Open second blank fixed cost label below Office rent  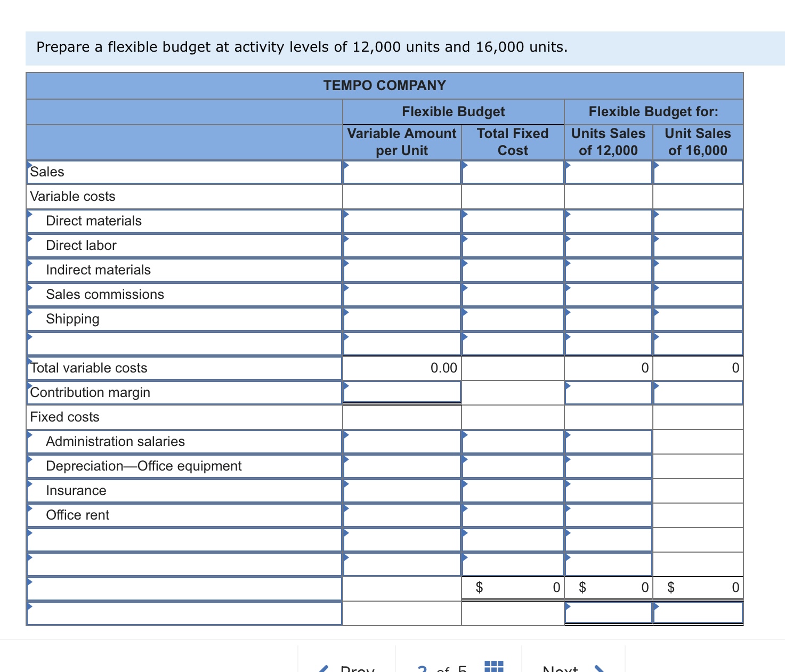(x=184, y=564)
